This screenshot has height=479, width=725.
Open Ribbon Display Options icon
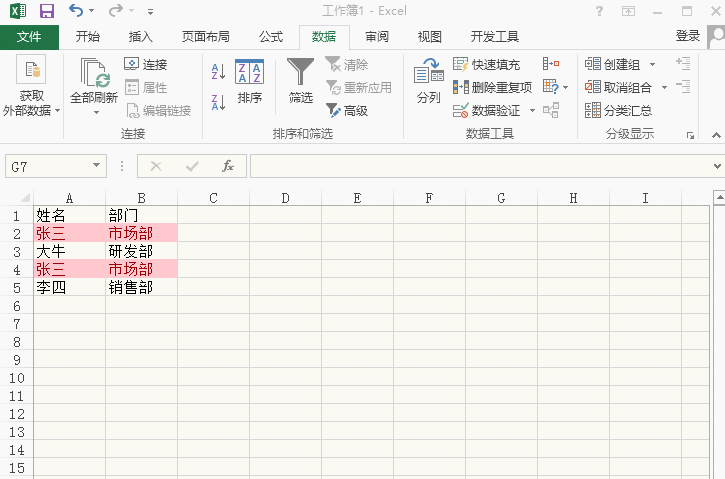(x=628, y=11)
